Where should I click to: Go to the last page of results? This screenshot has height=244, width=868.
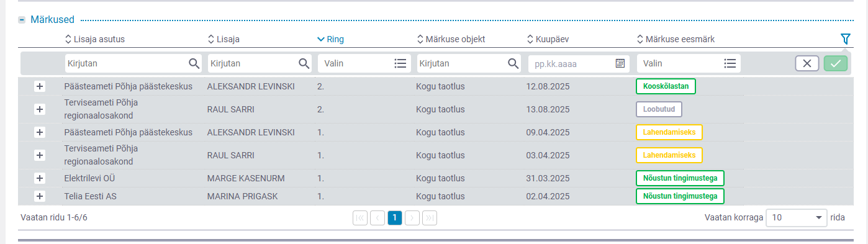click(x=430, y=217)
